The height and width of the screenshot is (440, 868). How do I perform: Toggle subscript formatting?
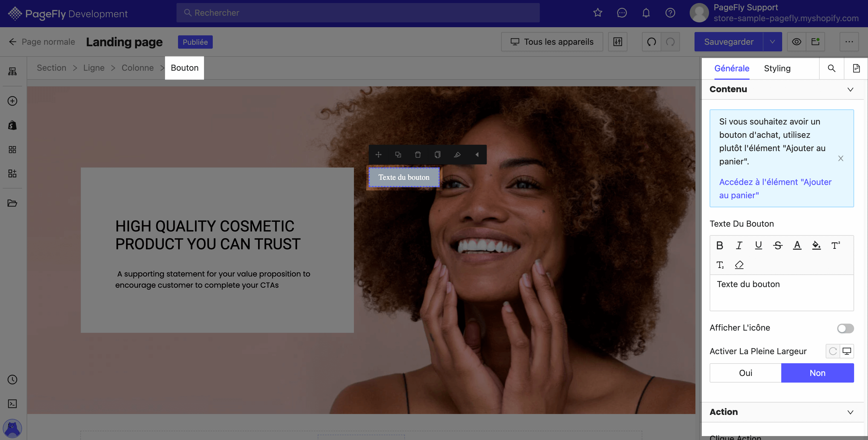pyautogui.click(x=720, y=265)
